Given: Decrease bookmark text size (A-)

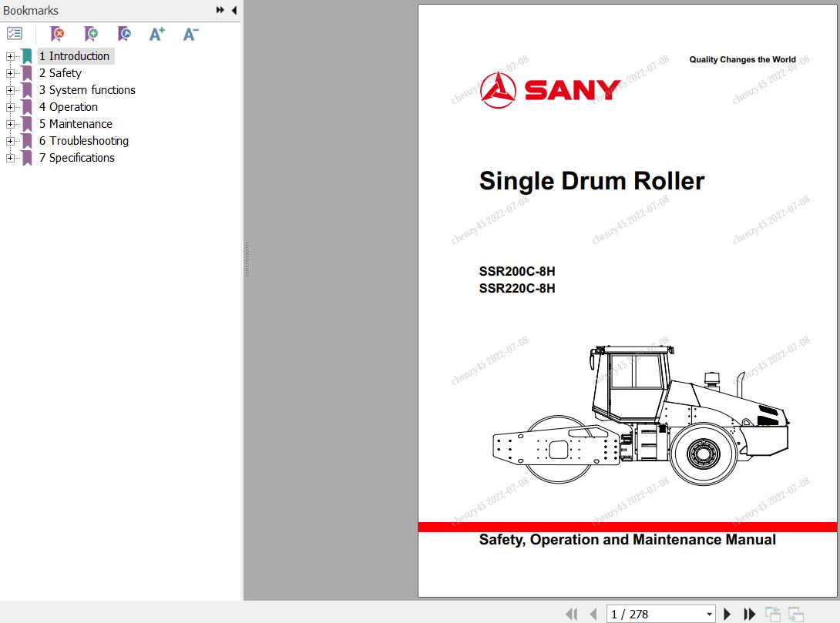Looking at the screenshot, I should coord(190,34).
